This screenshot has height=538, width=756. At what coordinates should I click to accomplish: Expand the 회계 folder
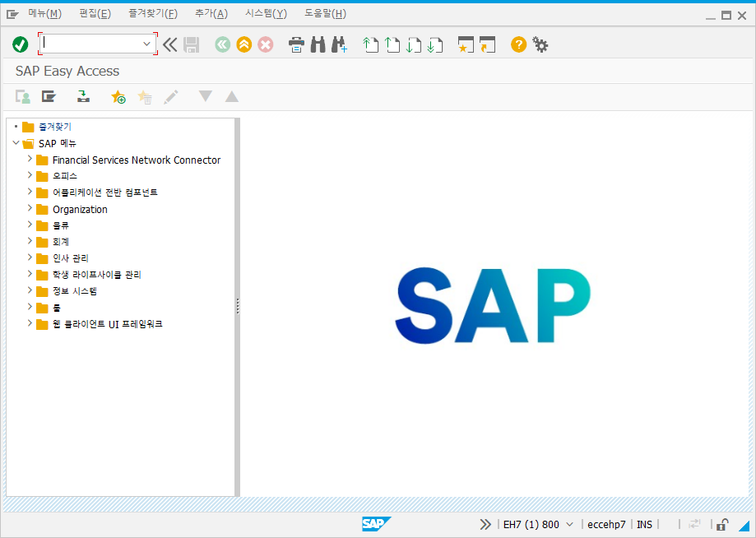tap(30, 241)
